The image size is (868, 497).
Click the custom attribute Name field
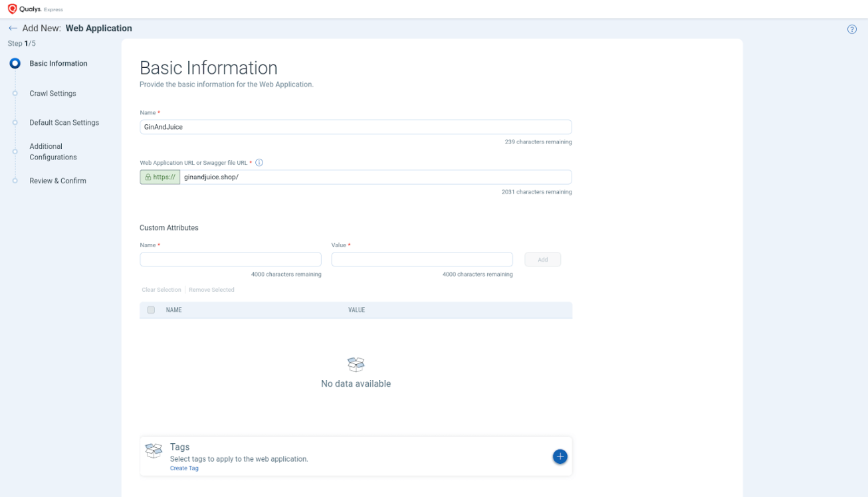coord(231,260)
